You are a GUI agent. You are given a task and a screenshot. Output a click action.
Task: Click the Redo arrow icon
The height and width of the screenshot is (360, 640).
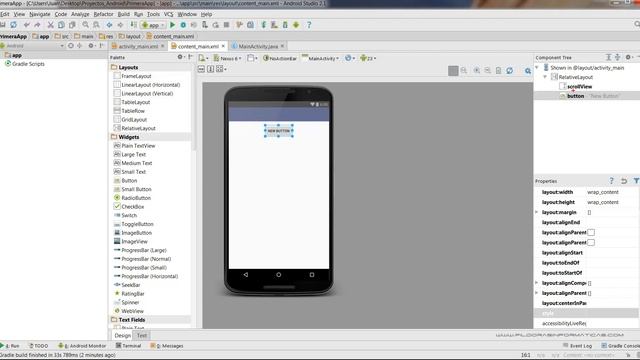click(37, 25)
